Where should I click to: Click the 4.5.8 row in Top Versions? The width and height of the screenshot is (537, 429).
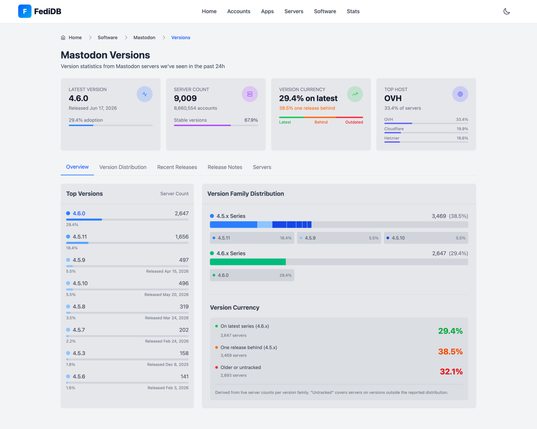coord(127,312)
